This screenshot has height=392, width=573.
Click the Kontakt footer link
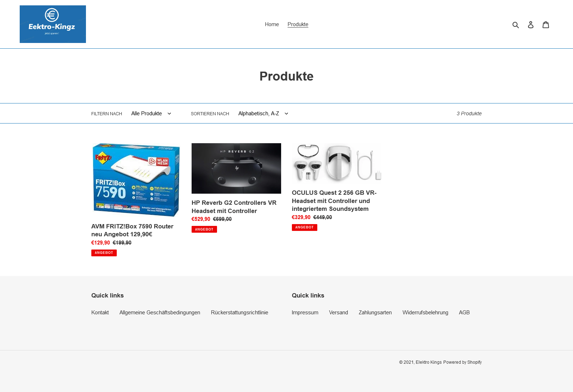[100, 313]
